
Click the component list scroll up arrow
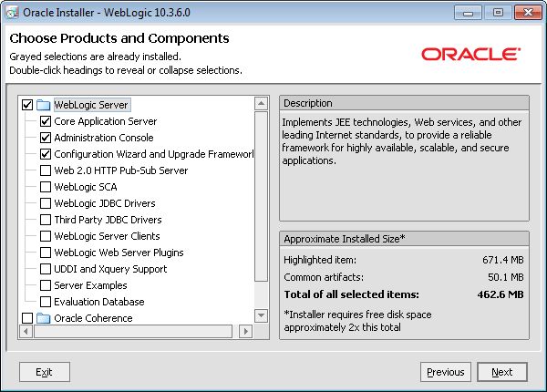[261, 104]
